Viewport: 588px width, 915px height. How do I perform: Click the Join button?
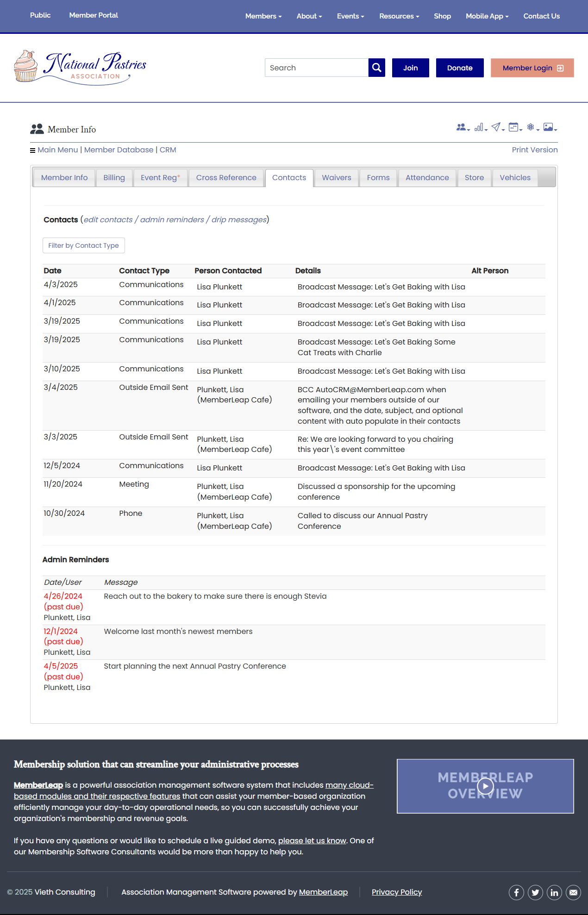click(x=411, y=68)
